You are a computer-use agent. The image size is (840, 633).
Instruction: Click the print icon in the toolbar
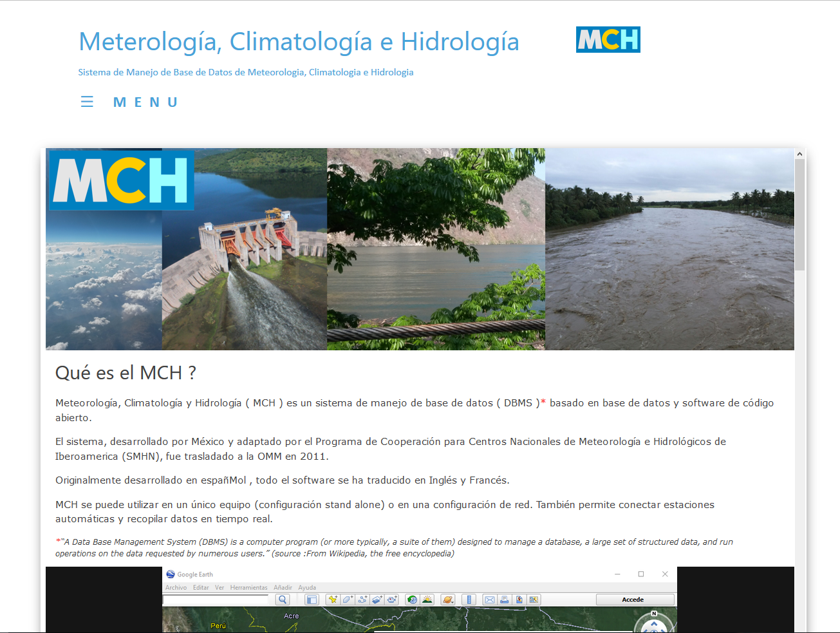click(505, 600)
